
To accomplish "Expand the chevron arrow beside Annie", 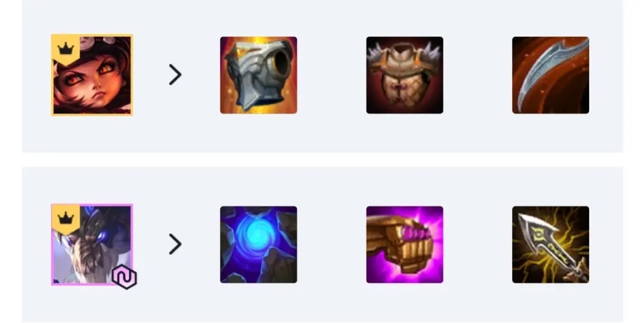I will click(x=175, y=75).
